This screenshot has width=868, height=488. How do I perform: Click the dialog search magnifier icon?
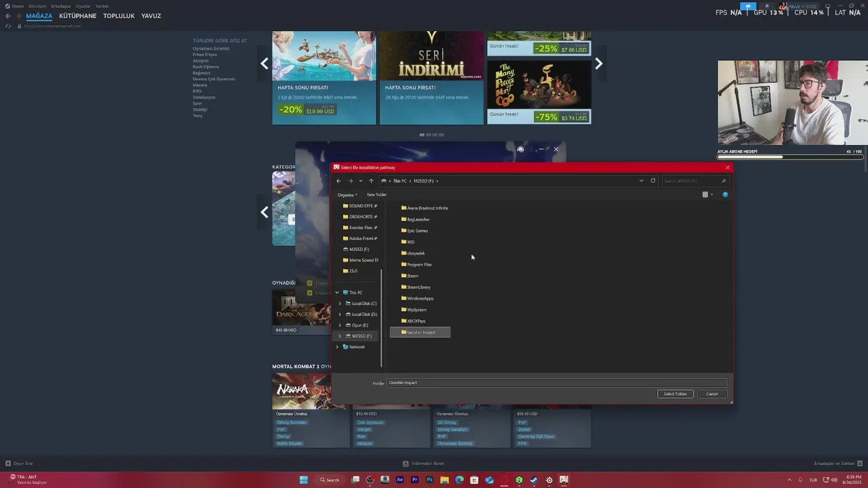click(724, 181)
